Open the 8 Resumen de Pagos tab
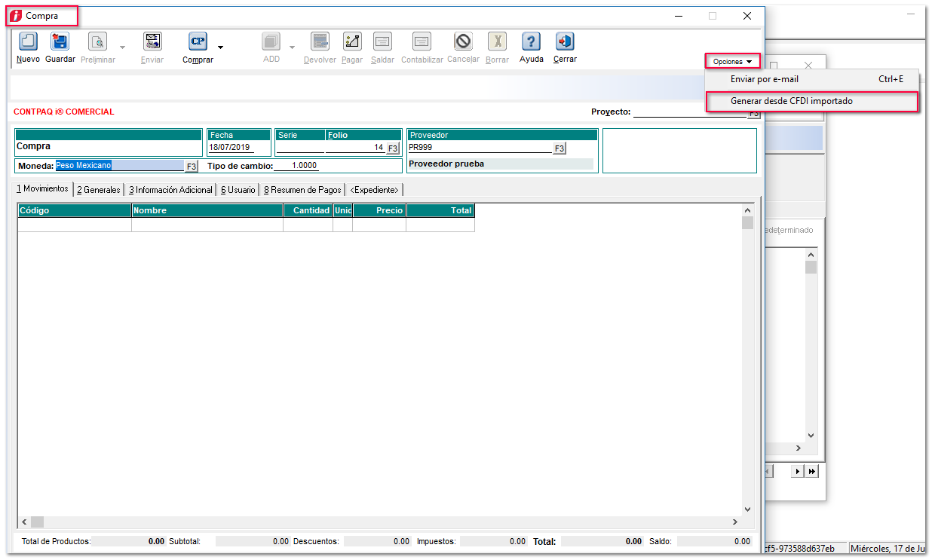This screenshot has height=560, width=932. pos(302,190)
